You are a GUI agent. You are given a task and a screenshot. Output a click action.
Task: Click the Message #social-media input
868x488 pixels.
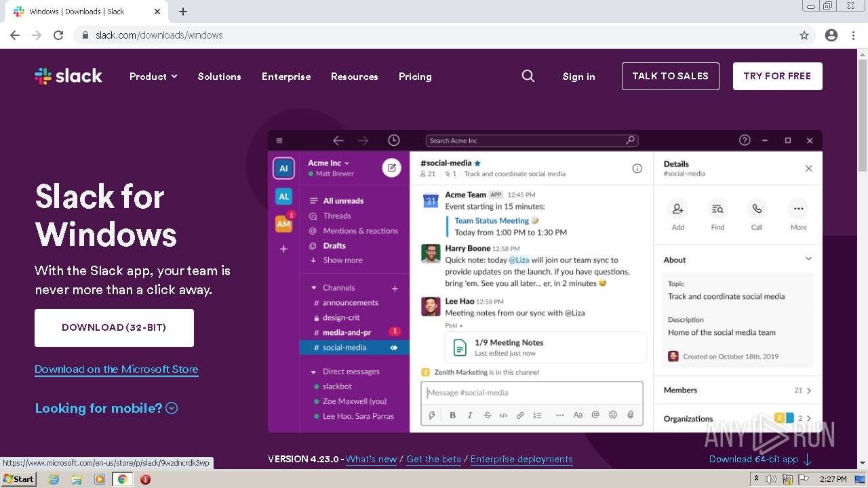point(532,392)
